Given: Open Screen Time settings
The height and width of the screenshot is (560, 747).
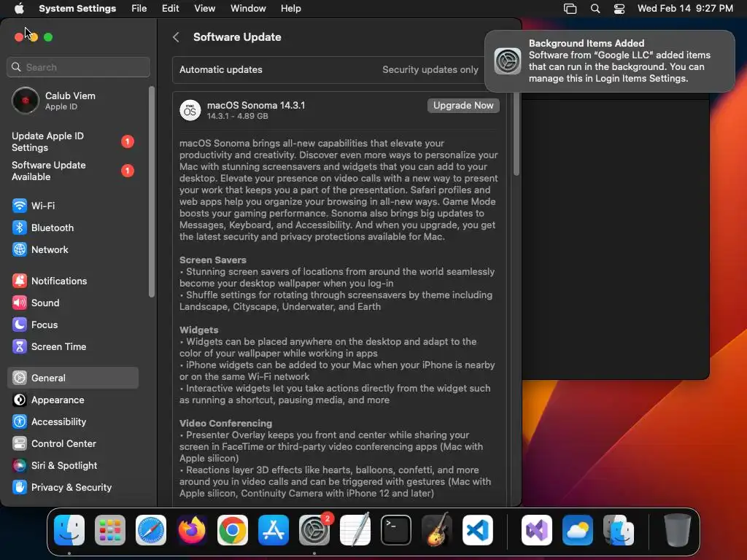Looking at the screenshot, I should coord(72,346).
